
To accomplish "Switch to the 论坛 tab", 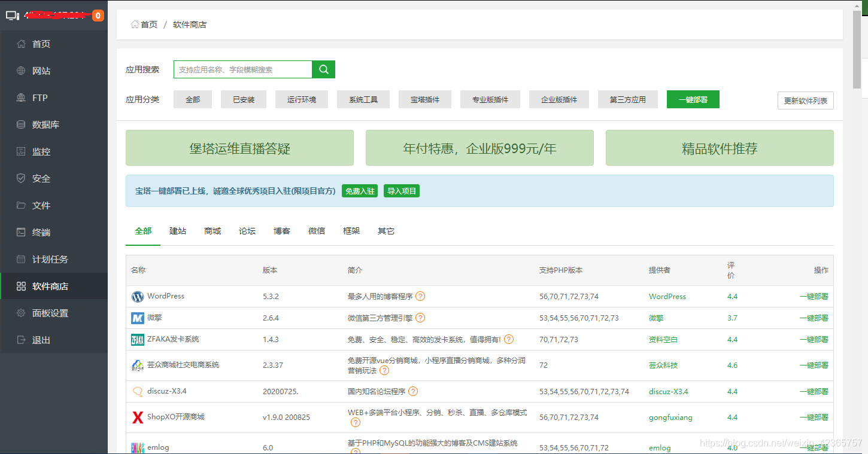I will (x=247, y=231).
